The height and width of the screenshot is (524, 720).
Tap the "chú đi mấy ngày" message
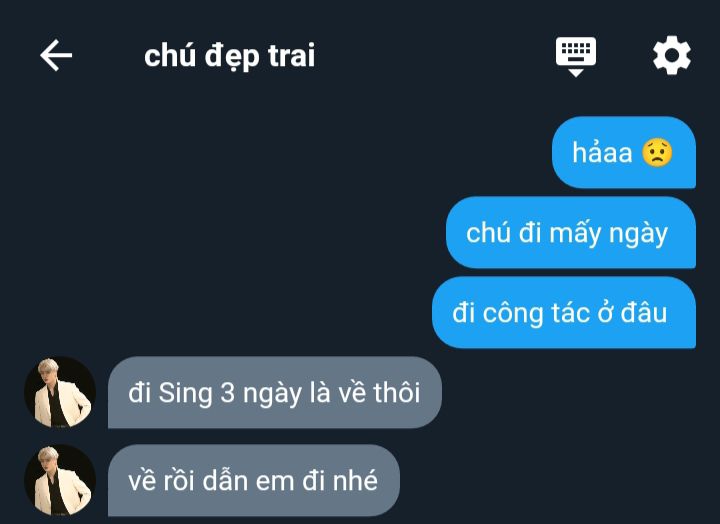coord(571,232)
